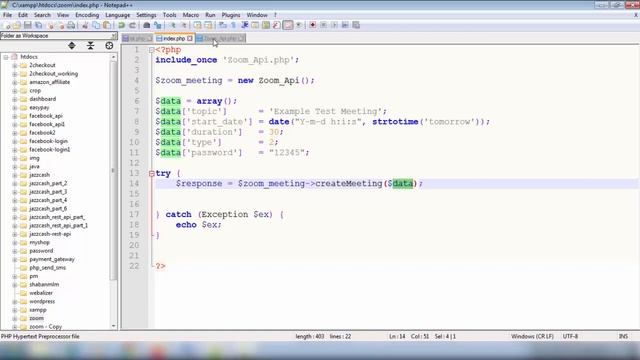The image size is (640, 360).
Task: Toggle INS insert mode in status bar
Action: [623, 336]
